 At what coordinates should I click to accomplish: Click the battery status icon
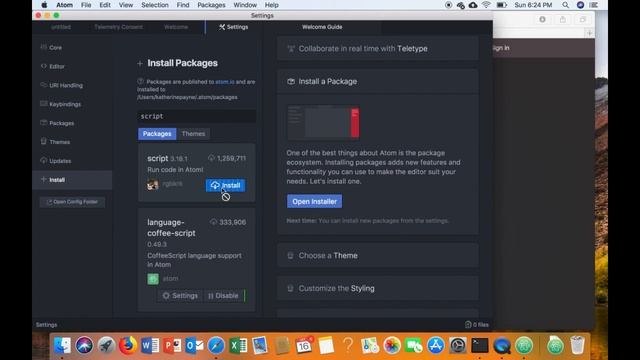coord(502,5)
